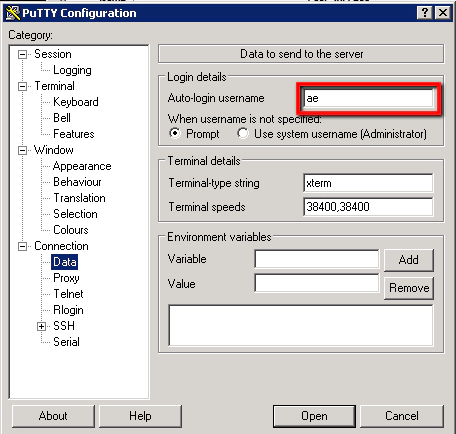Open the Colours settings
The height and width of the screenshot is (434, 456).
pos(71,230)
